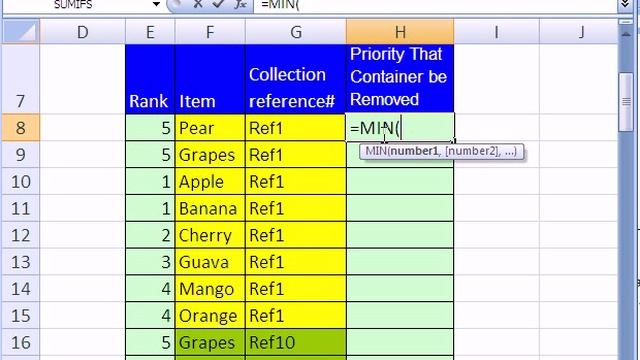Screen dimensions: 640x360
Task: Select row 8 header
Action: tap(21, 128)
